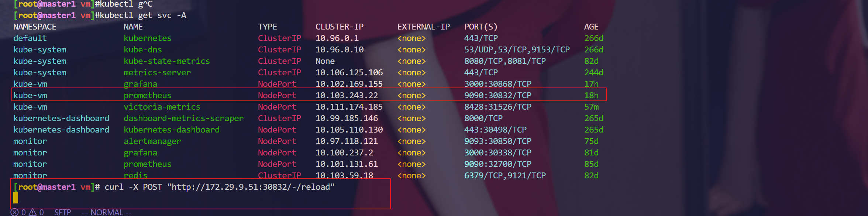The width and height of the screenshot is (868, 216).
Task: Click the errors count icon in status bar
Action: tap(15, 212)
